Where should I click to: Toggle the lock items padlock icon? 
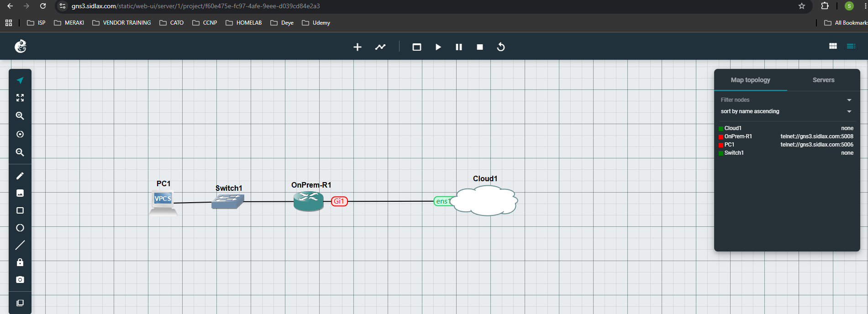point(20,262)
